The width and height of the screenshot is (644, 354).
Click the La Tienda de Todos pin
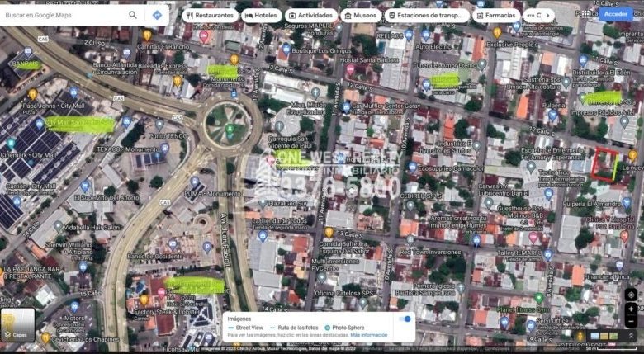point(263,236)
